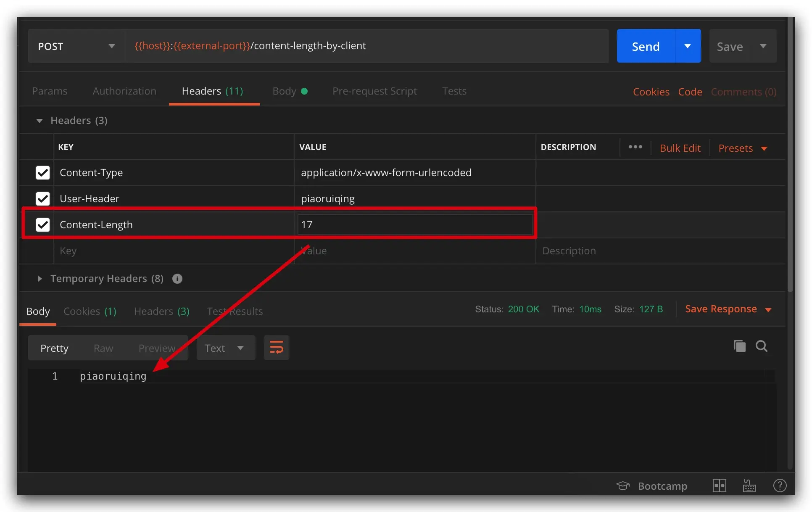
Task: Send the request
Action: (646, 46)
